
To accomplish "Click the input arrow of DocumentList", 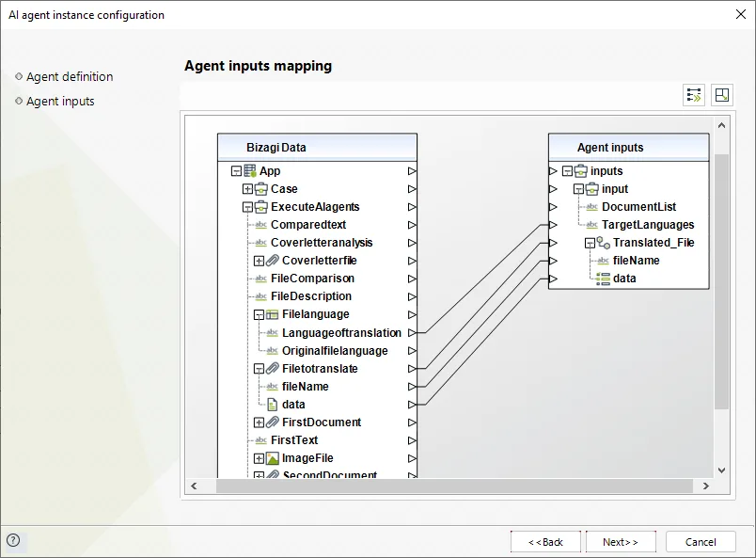I will point(553,207).
